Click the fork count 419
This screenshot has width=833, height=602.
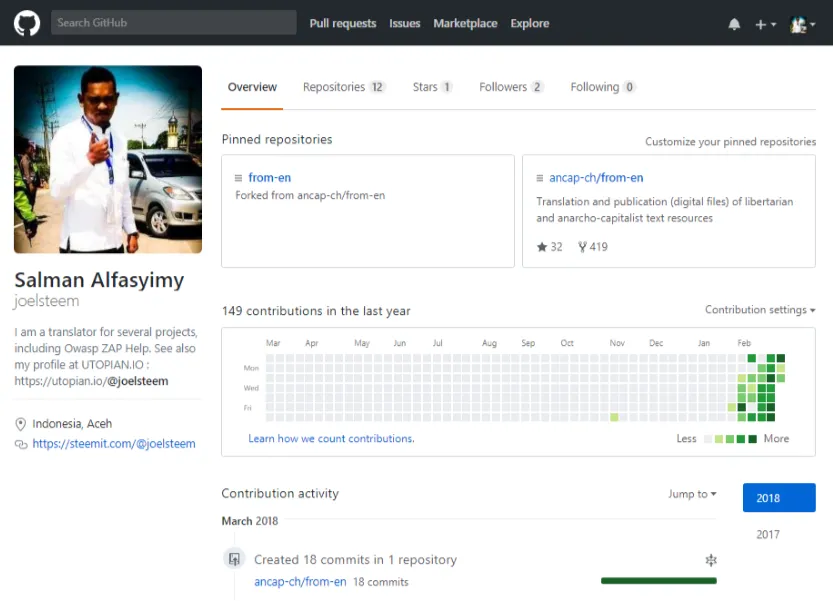click(x=593, y=247)
